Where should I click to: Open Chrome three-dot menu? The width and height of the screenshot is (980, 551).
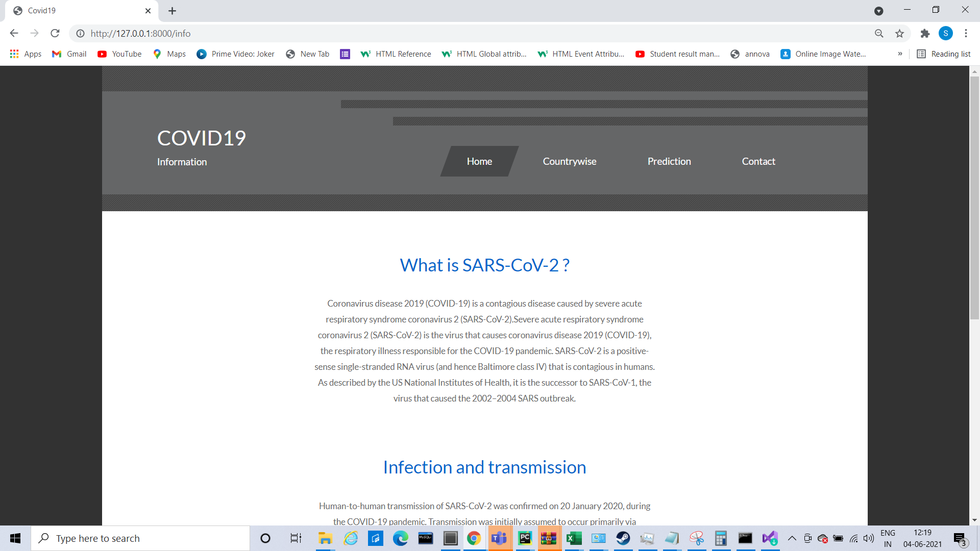coord(966,33)
